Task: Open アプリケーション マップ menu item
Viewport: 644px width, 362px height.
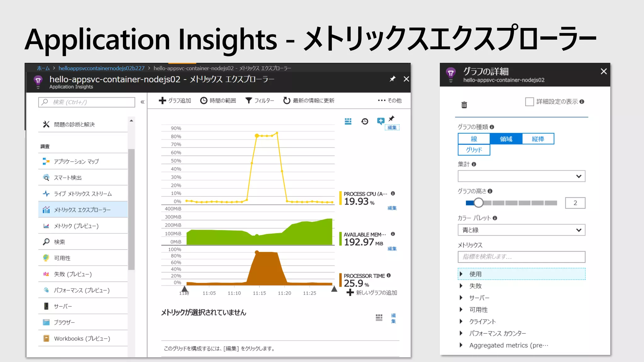Action: pyautogui.click(x=83, y=162)
